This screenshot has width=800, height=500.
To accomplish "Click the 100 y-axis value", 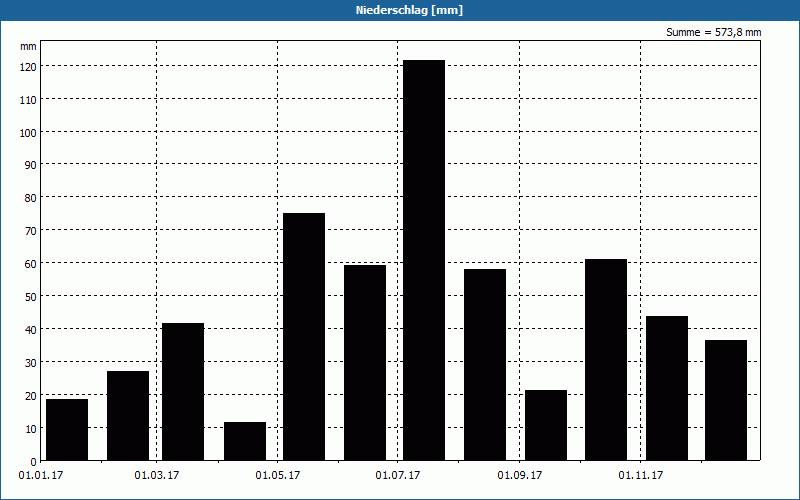I will (29, 133).
